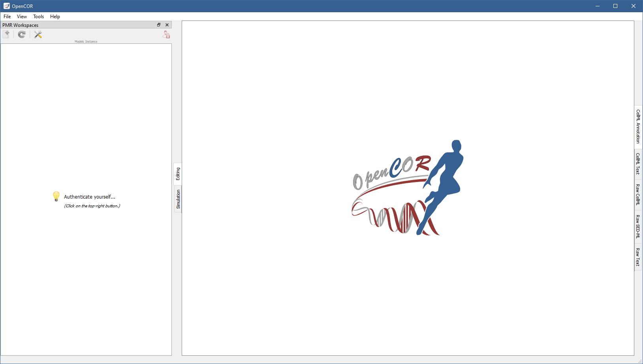Select the Raw CellML view tab
643x364 pixels.
(x=638, y=194)
